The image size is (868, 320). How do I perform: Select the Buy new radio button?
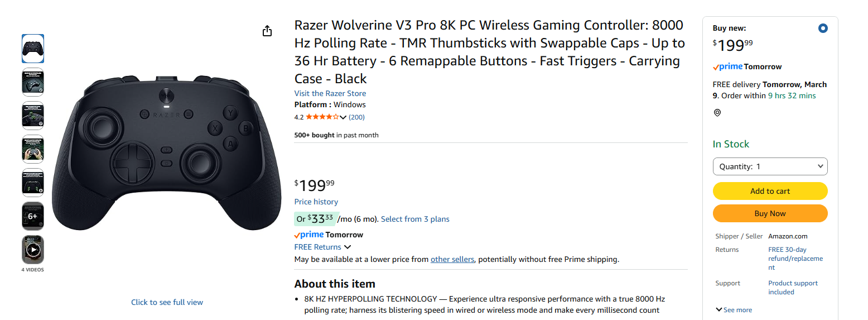click(x=823, y=28)
